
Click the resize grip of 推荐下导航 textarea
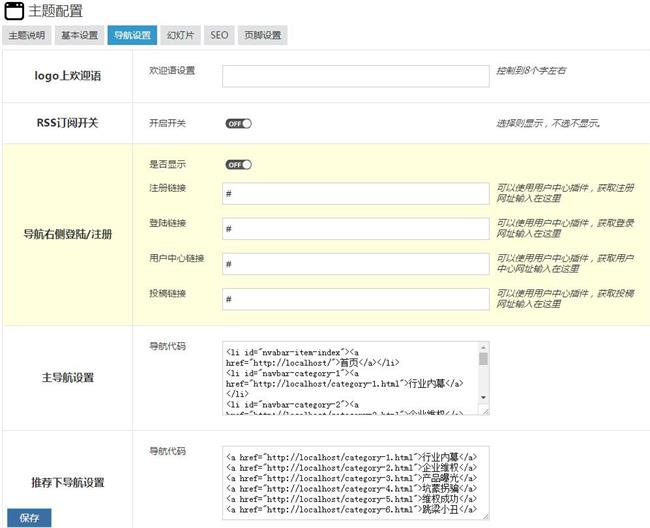pyautogui.click(x=485, y=516)
